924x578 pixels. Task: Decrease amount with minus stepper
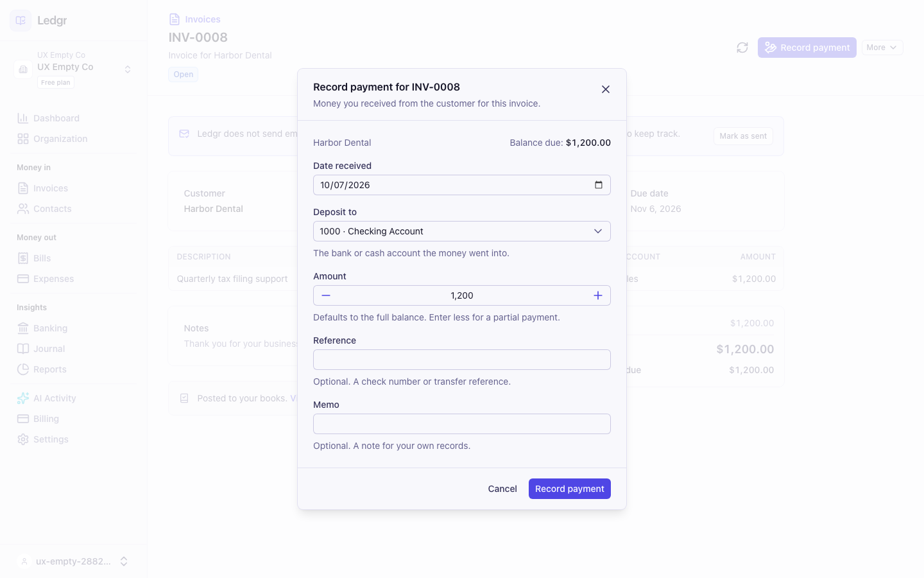326,295
